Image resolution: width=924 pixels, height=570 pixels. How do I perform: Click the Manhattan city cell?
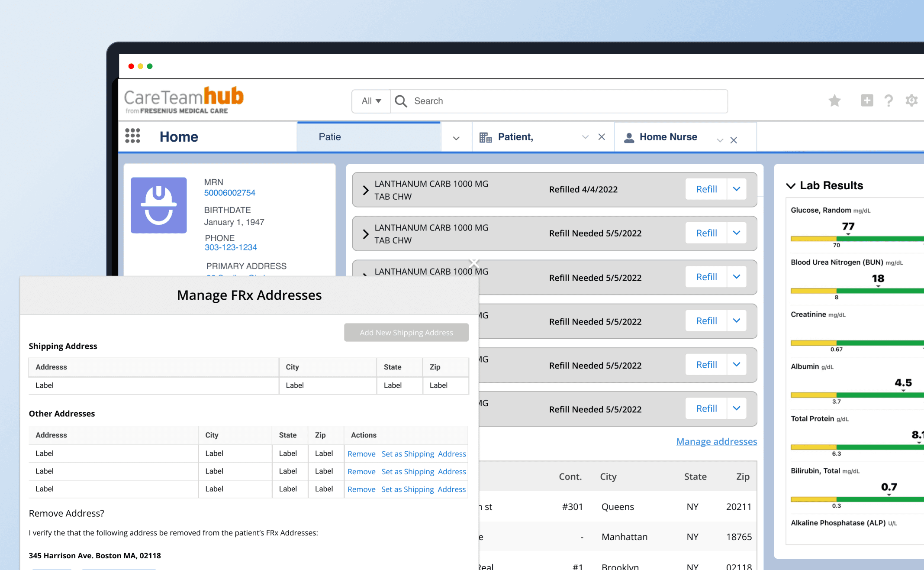click(625, 537)
